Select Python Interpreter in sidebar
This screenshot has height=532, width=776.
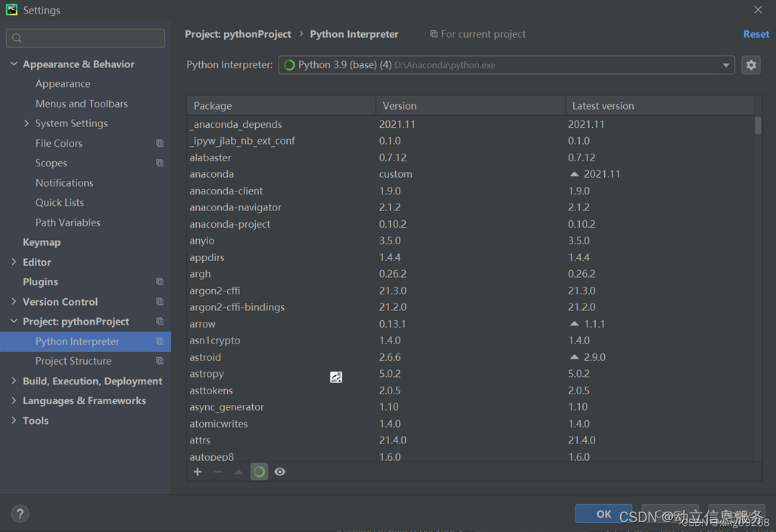click(86, 341)
